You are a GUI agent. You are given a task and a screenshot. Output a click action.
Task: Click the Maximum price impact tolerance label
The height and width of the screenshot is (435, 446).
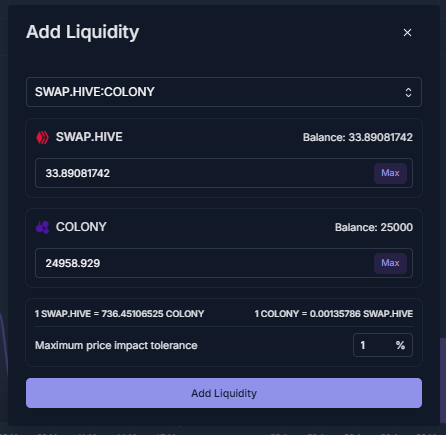116,345
